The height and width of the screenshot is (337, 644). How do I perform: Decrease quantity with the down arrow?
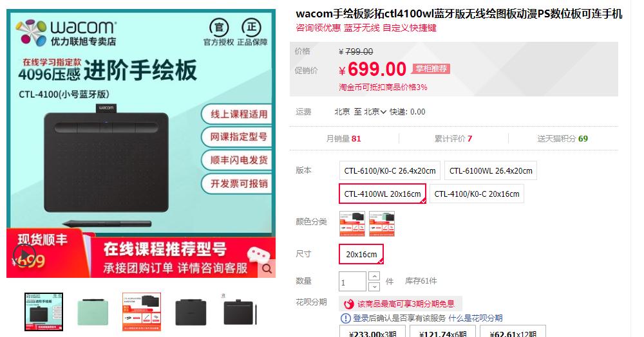[x=374, y=287]
